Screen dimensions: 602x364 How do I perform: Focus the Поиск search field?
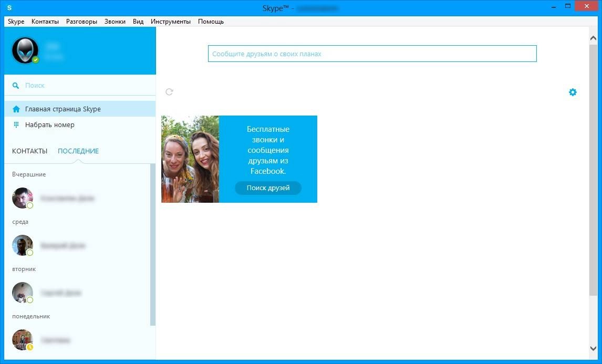(x=80, y=85)
